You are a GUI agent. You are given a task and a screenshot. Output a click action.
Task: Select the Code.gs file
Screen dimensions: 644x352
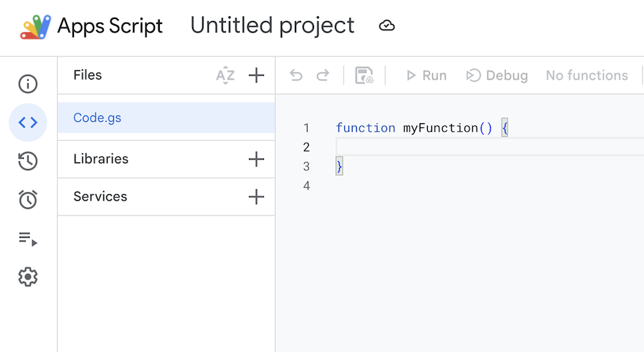coord(166,118)
